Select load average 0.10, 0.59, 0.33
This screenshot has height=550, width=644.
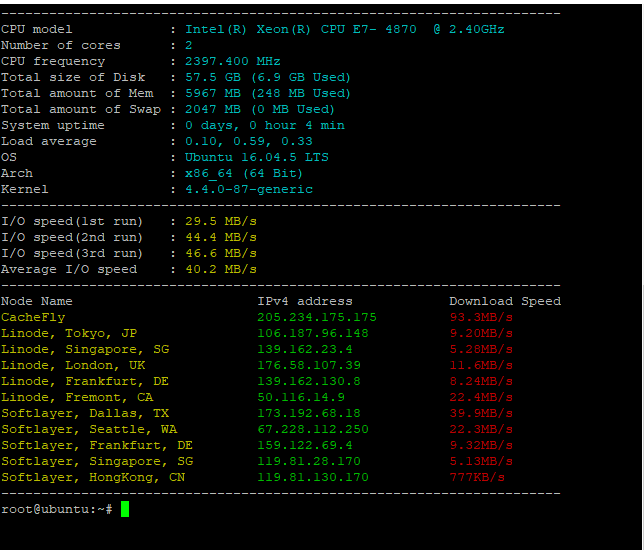click(249, 141)
